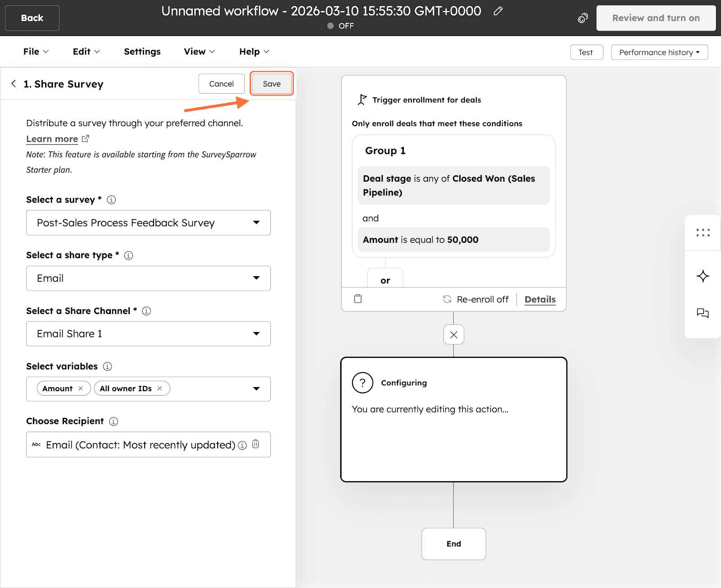Viewport: 721px width, 588px height.
Task: Open the Learn more link
Action: click(52, 139)
